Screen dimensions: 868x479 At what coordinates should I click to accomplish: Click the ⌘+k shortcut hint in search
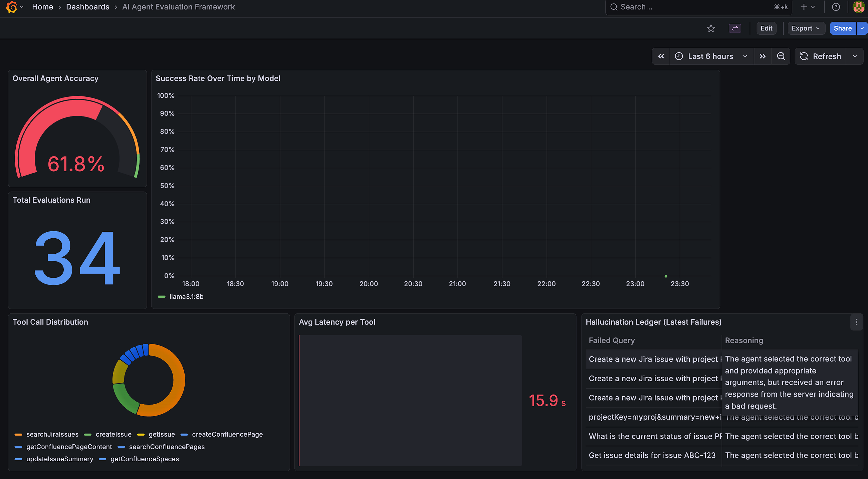781,7
